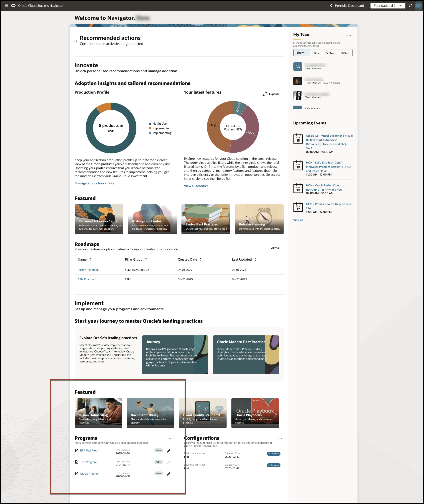Open the hamburger navigation menu
The image size is (424, 504).
[6, 6]
